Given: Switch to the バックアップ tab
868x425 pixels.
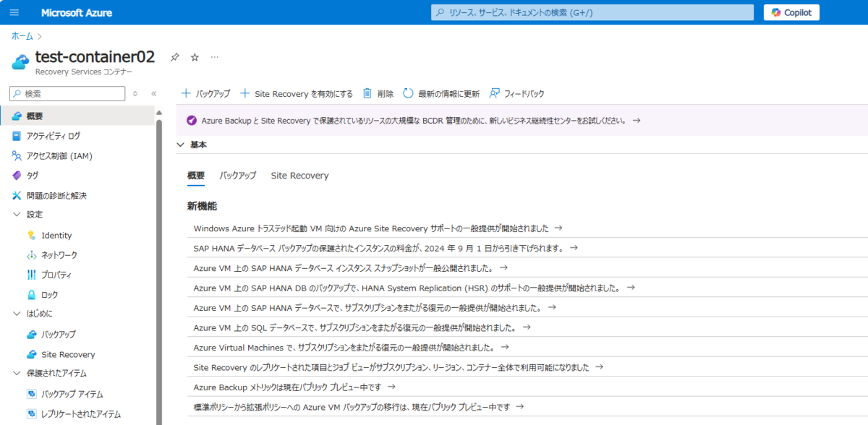Looking at the screenshot, I should click(238, 176).
